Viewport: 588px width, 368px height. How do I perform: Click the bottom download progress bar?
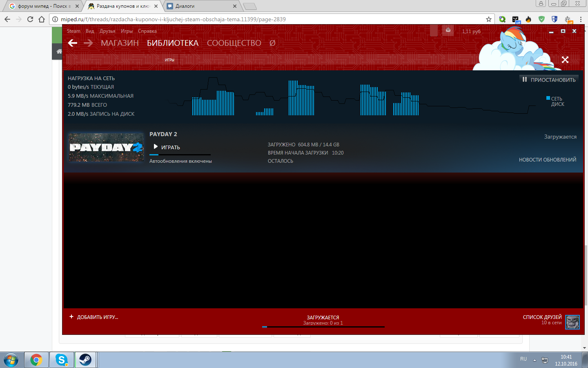click(323, 327)
